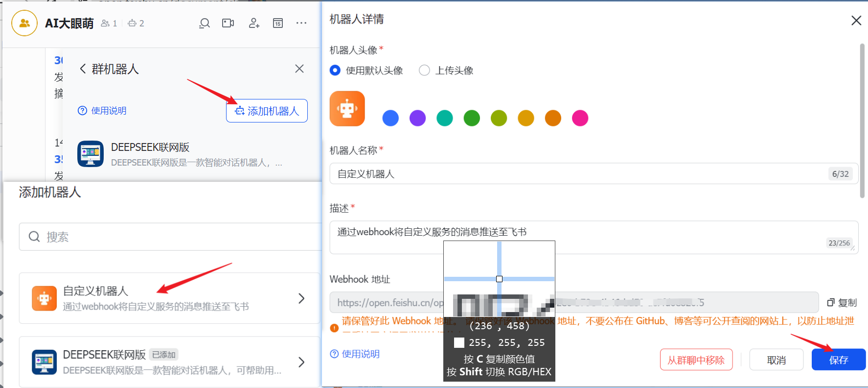Viewport: 868px width, 388px height.
Task: Open the AI大眼萌 group avatar
Action: click(x=24, y=23)
